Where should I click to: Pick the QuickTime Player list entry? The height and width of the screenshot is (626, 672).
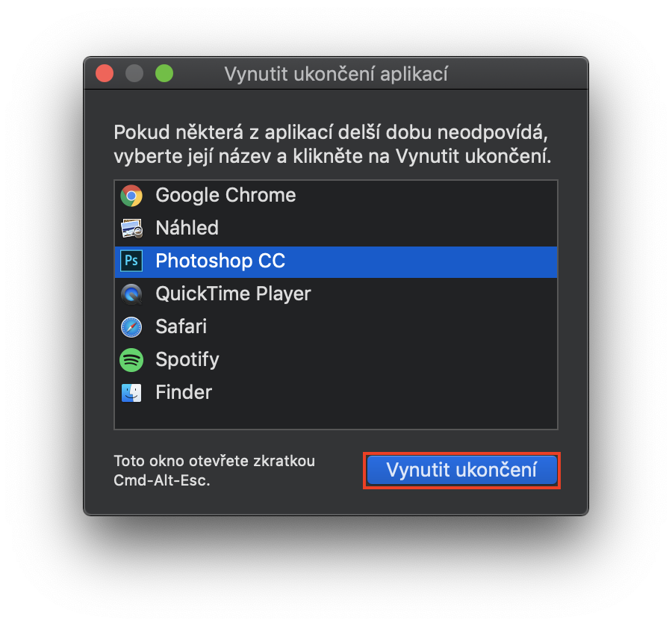[x=233, y=294]
